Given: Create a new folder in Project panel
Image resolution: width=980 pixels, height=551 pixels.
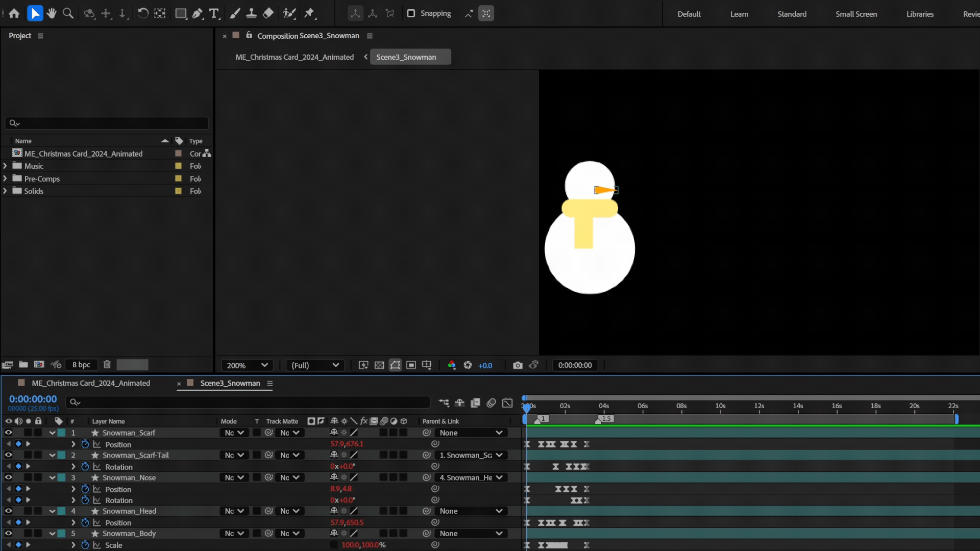Looking at the screenshot, I should pyautogui.click(x=23, y=364).
